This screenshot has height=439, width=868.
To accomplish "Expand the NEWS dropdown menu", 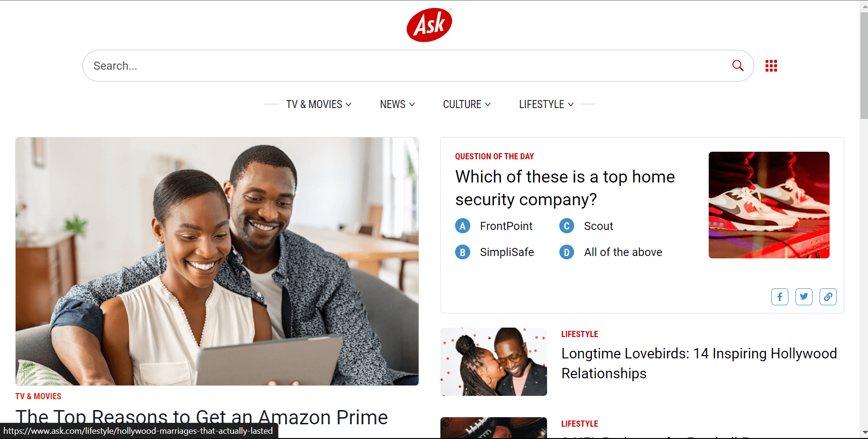I will pos(397,104).
